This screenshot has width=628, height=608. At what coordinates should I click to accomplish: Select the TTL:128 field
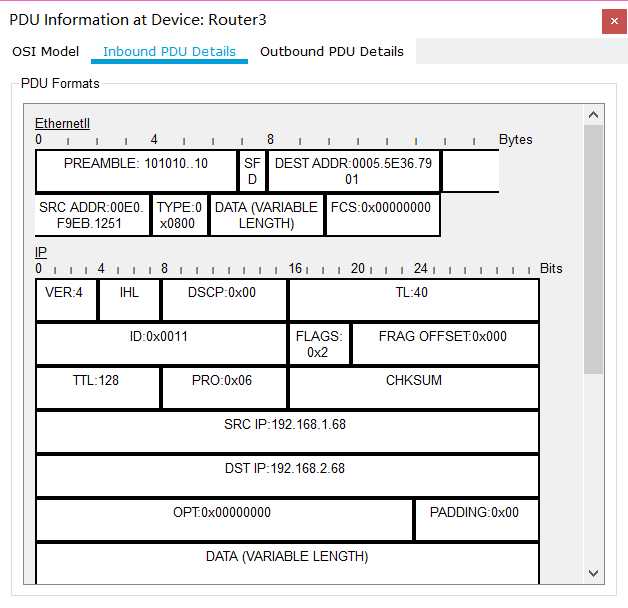coord(97,388)
